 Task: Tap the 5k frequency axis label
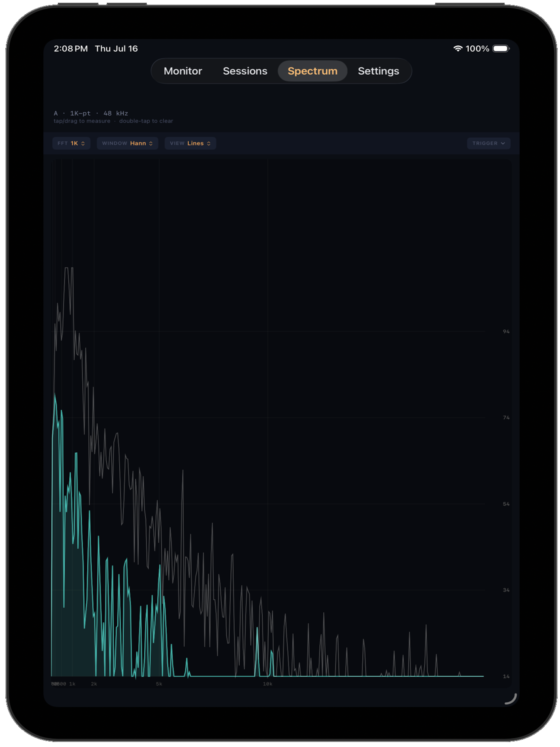pos(159,684)
